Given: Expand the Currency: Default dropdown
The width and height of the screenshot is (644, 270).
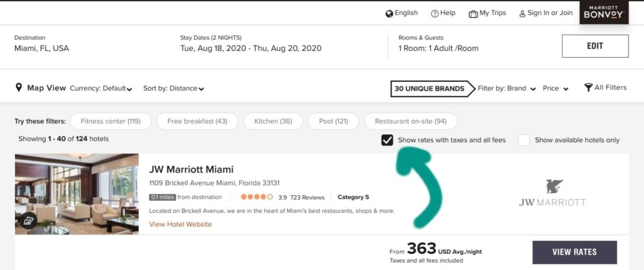Looking at the screenshot, I should tap(101, 89).
